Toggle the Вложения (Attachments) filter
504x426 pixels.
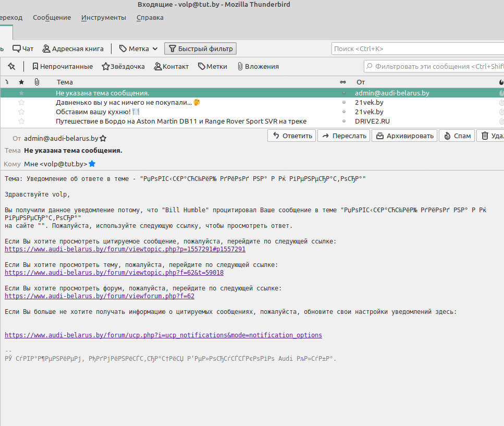point(257,66)
